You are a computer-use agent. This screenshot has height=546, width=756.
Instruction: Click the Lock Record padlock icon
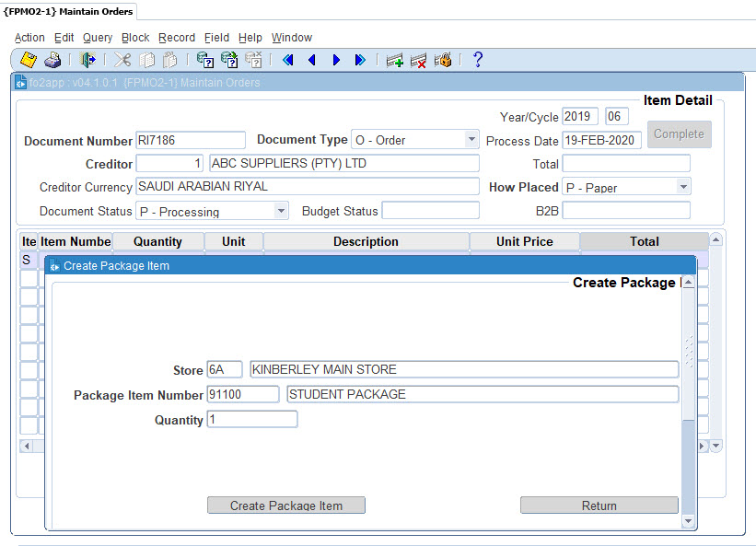tap(443, 59)
